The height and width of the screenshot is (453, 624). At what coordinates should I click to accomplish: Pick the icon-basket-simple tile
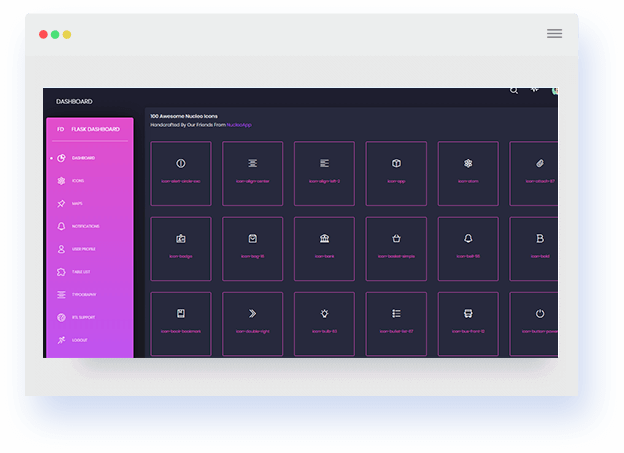(x=396, y=249)
